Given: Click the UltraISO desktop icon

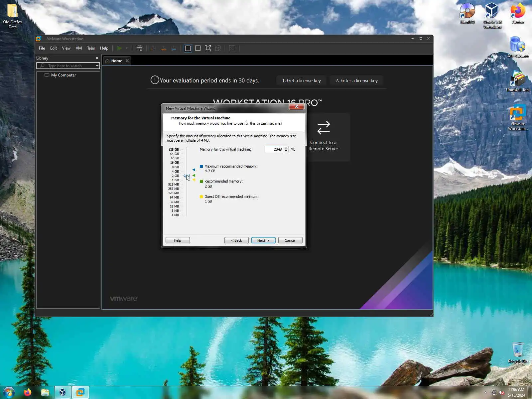Looking at the screenshot, I should tap(467, 13).
